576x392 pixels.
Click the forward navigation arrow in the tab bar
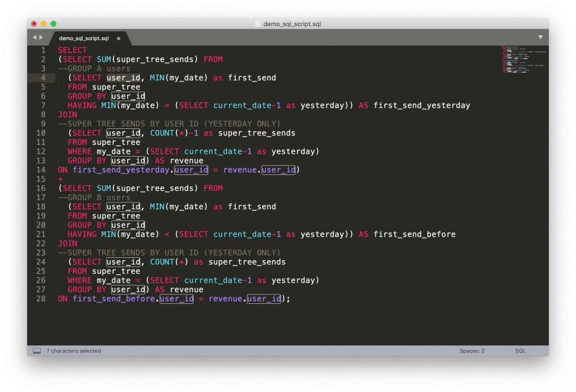[42, 37]
